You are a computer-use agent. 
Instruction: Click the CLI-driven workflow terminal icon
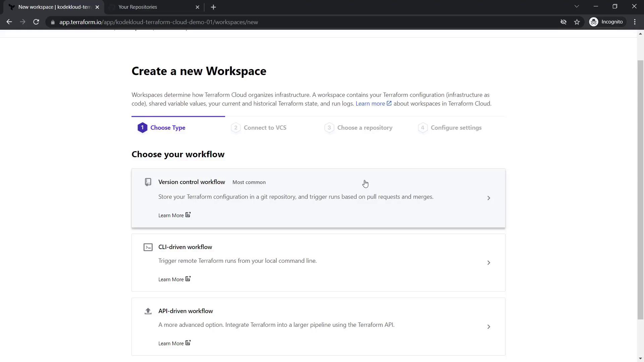148,247
